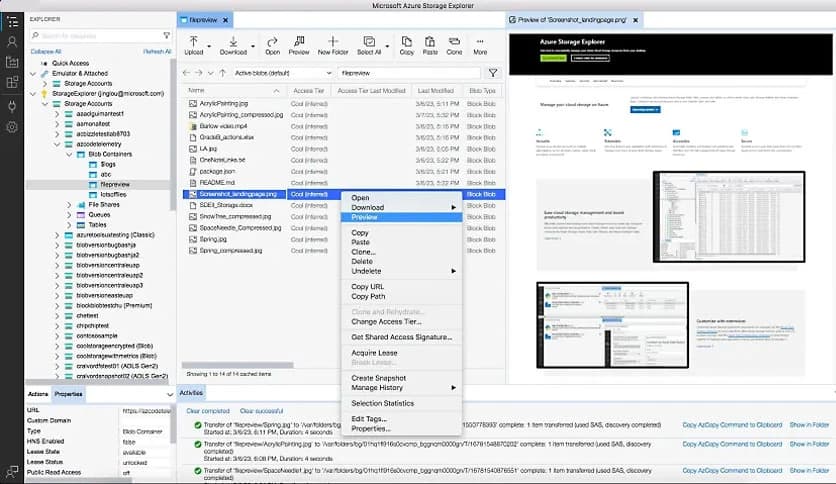836x484 pixels.
Task: Close the Preview of Screenshot_landingpage.png tab
Action: pos(636,20)
